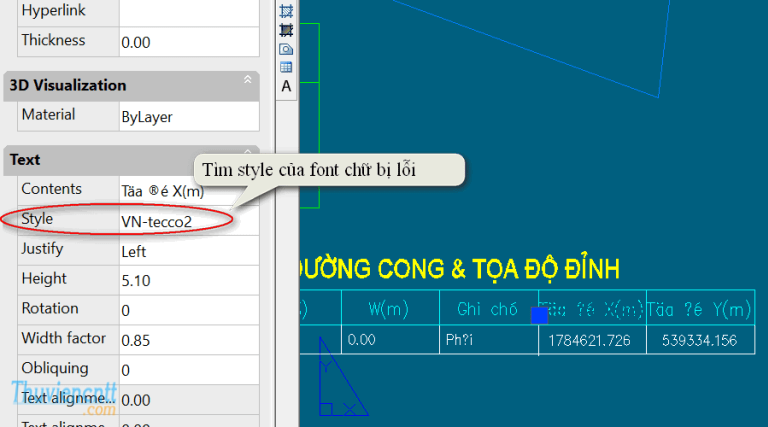Click the Rotation property label
Viewport: 768px width, 427px height.
click(x=50, y=308)
